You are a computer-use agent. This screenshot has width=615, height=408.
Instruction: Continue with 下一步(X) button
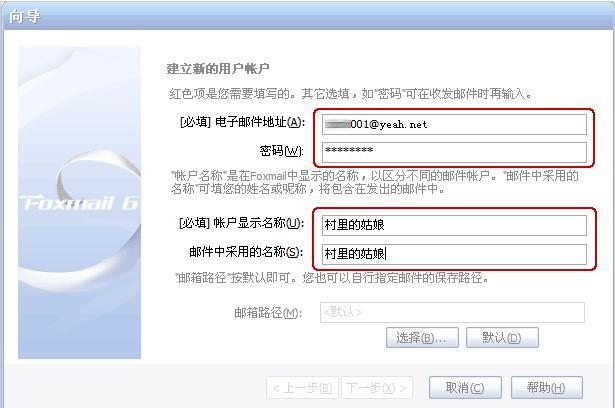pos(377,388)
